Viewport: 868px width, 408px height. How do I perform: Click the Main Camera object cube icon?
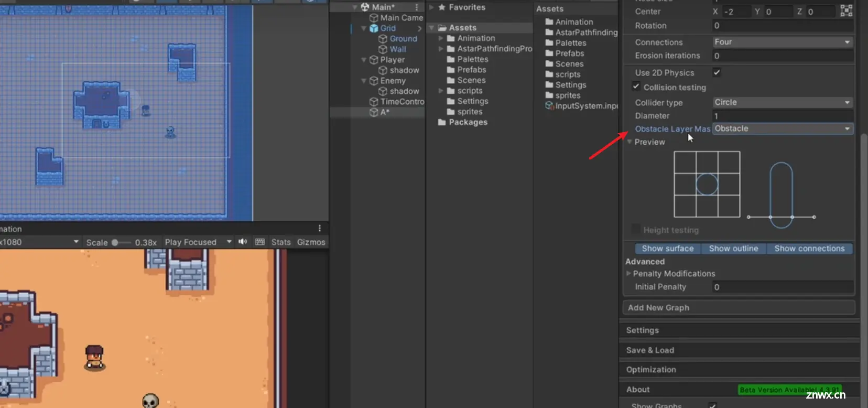tap(374, 18)
